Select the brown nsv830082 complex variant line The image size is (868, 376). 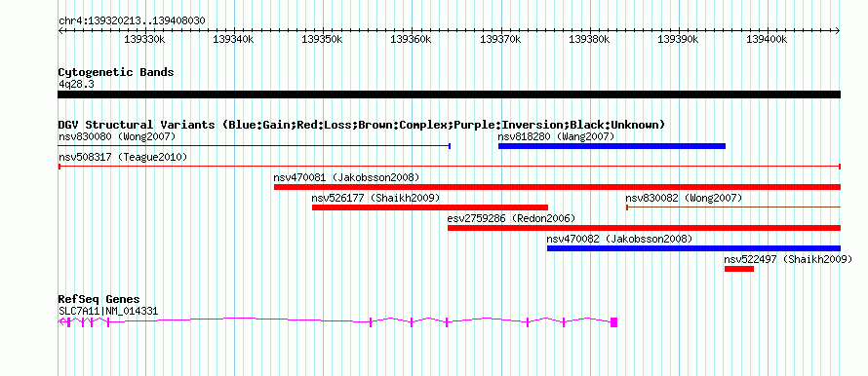pos(733,207)
